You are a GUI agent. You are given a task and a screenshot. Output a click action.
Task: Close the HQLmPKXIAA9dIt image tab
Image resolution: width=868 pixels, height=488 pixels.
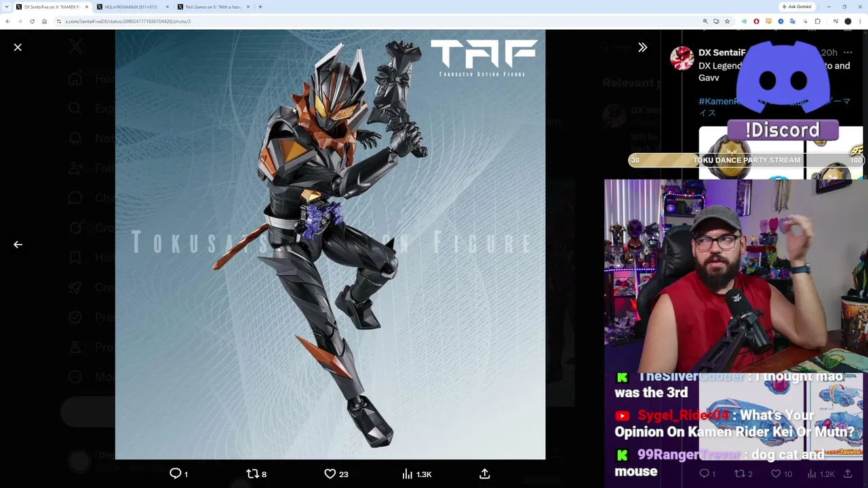tap(167, 7)
